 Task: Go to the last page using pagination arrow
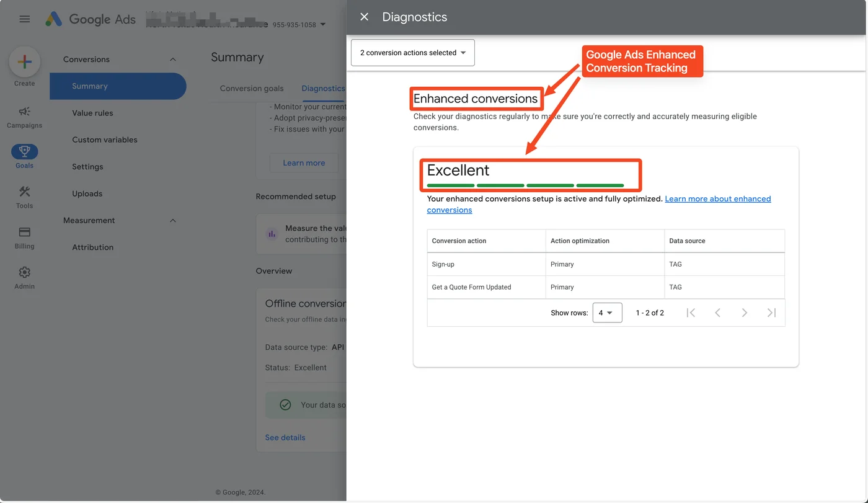[x=771, y=313]
